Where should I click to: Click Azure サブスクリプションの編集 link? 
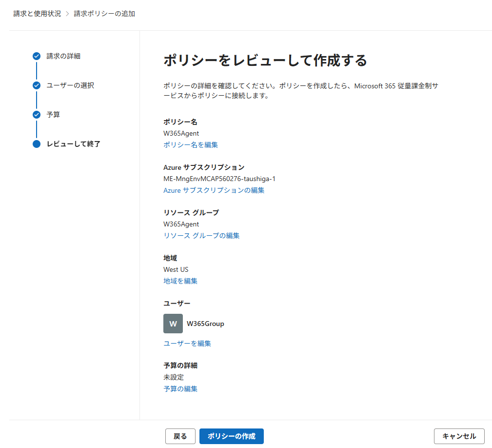pyautogui.click(x=214, y=190)
